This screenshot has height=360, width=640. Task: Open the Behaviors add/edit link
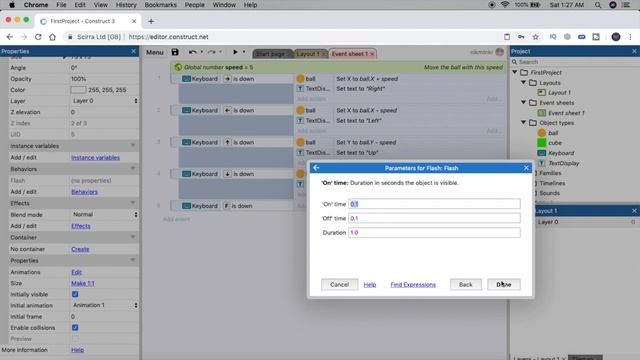(x=84, y=192)
